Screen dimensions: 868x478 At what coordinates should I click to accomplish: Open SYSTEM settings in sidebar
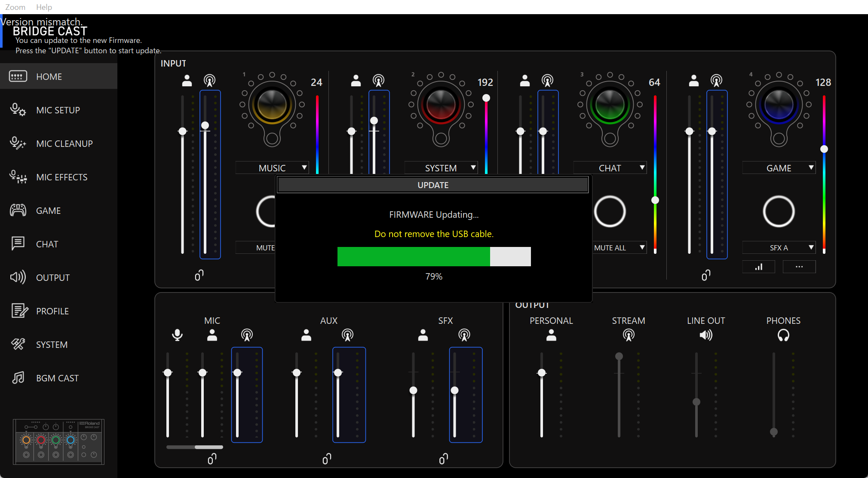pos(58,344)
